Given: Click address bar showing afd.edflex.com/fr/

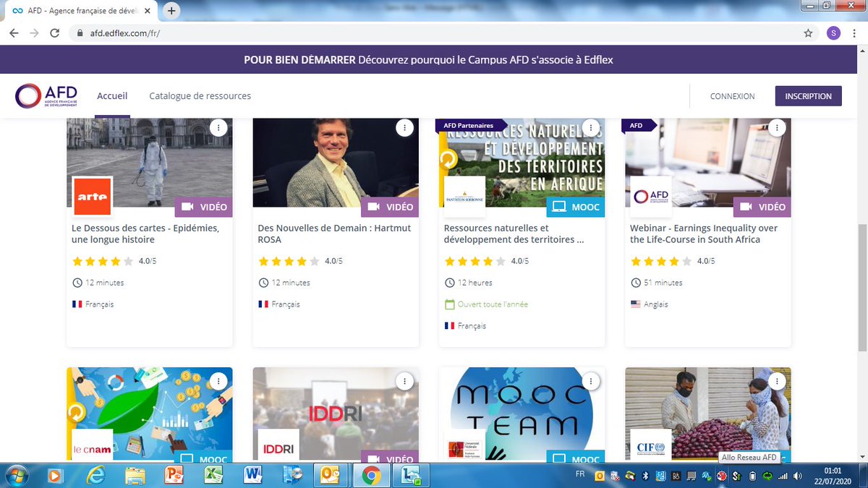Looking at the screenshot, I should pos(434,33).
